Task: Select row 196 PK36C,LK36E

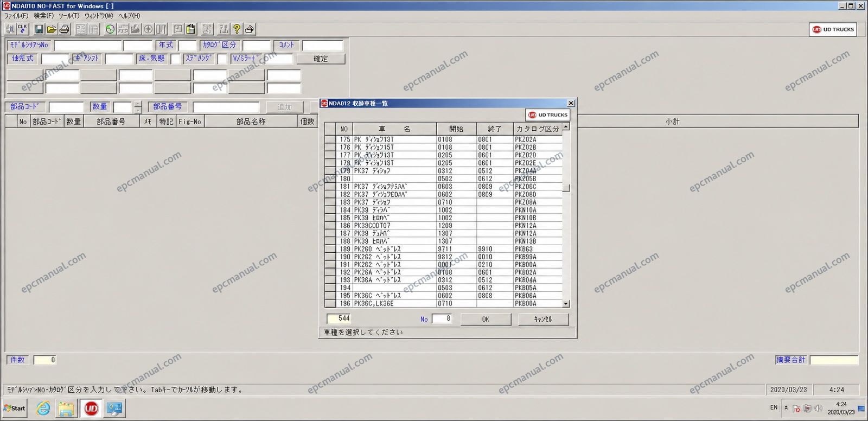Action: tap(443, 304)
